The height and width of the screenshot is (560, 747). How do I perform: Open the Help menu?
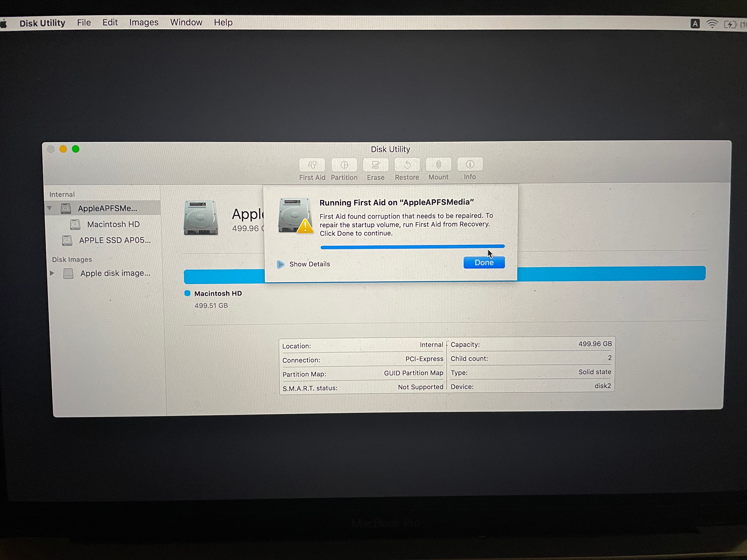tap(223, 23)
